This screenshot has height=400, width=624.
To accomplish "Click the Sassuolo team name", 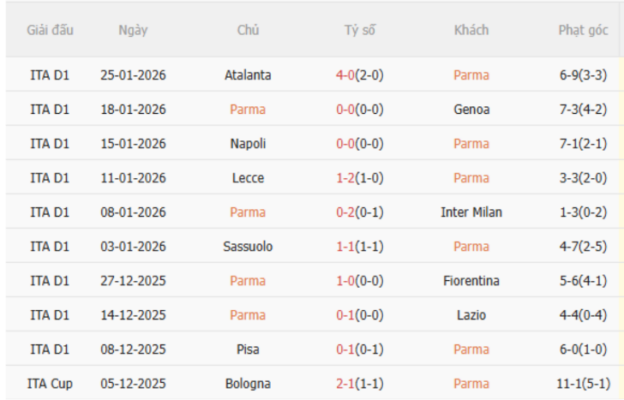I will (248, 246).
